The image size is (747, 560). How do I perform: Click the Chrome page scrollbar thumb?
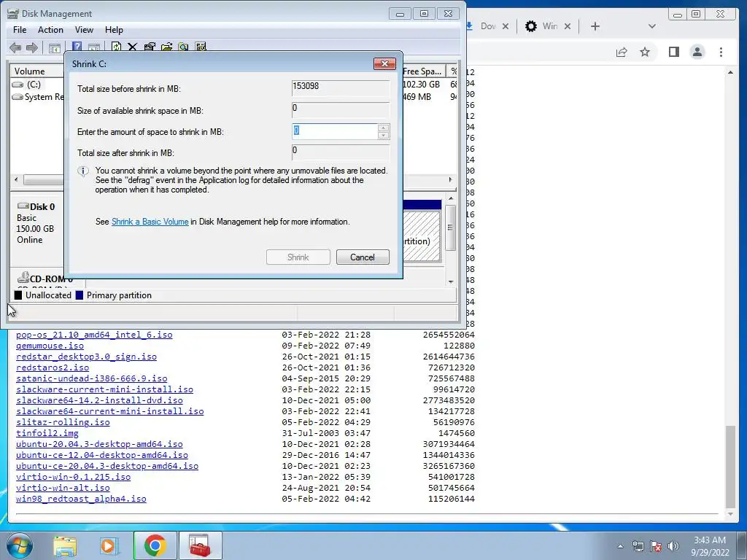click(x=730, y=467)
